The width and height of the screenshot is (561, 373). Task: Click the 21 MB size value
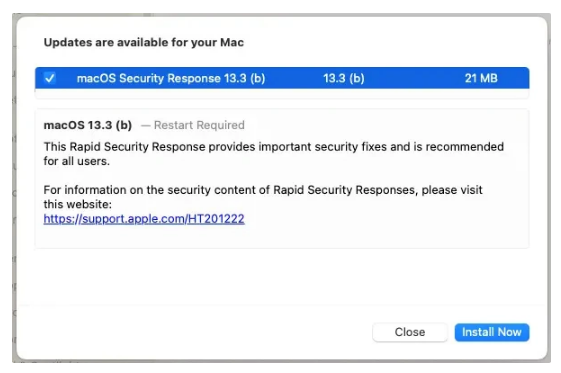pyautogui.click(x=481, y=78)
